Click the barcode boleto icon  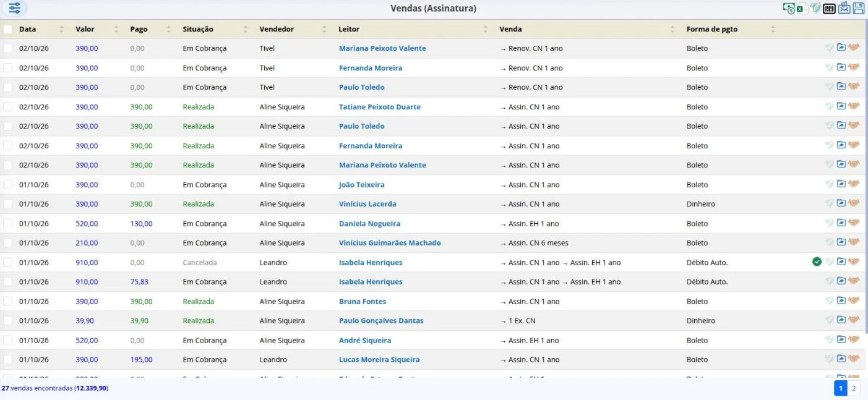(829, 9)
